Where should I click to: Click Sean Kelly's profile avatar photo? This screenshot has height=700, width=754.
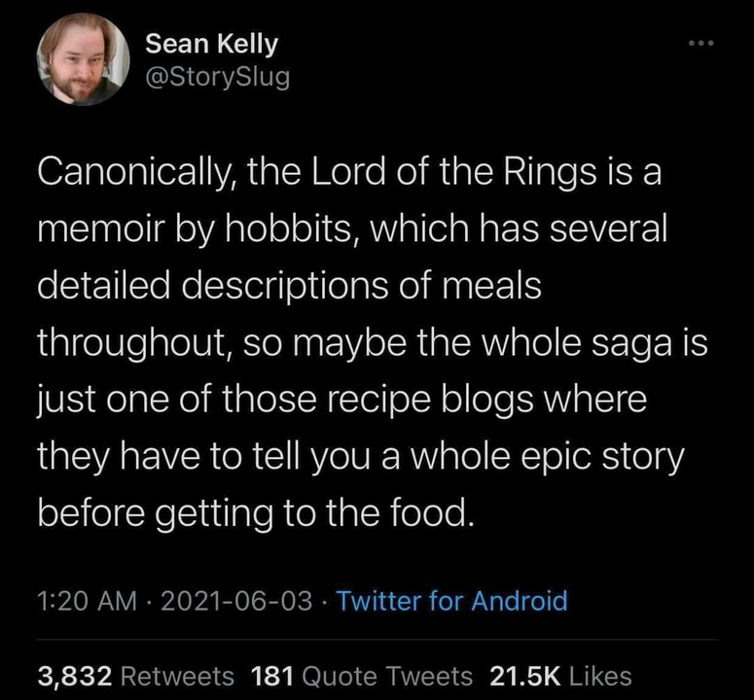(84, 60)
